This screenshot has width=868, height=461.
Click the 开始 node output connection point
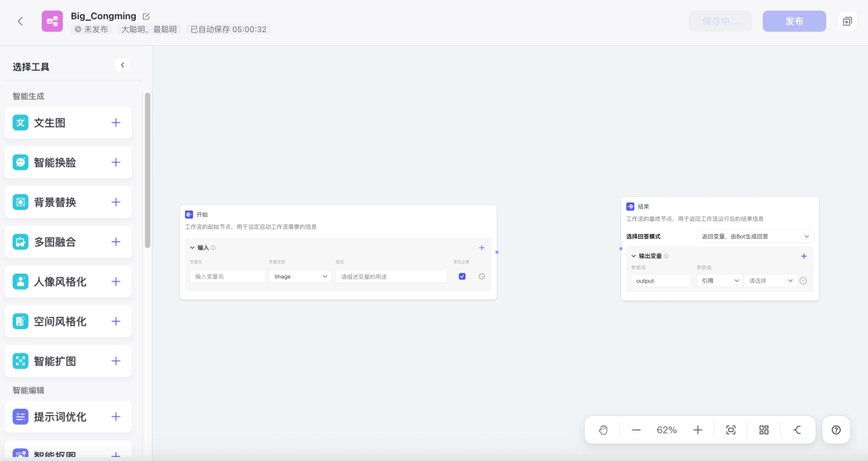click(x=497, y=252)
